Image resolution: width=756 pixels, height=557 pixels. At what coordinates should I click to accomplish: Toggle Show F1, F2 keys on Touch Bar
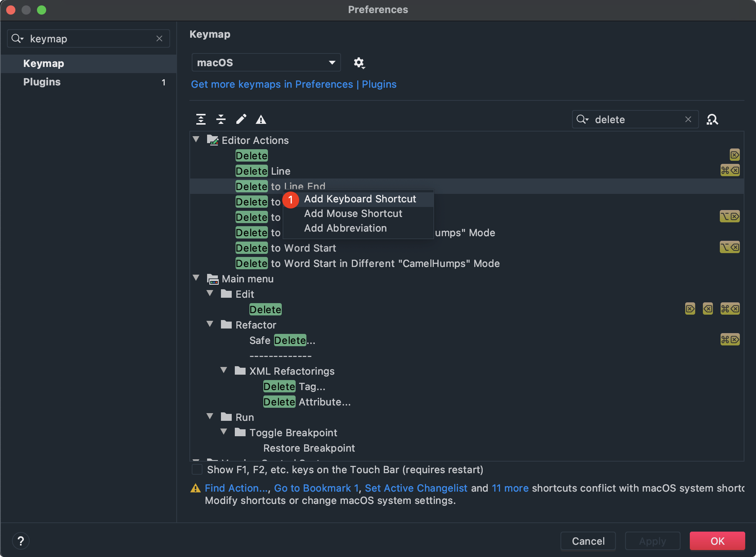coord(197,470)
